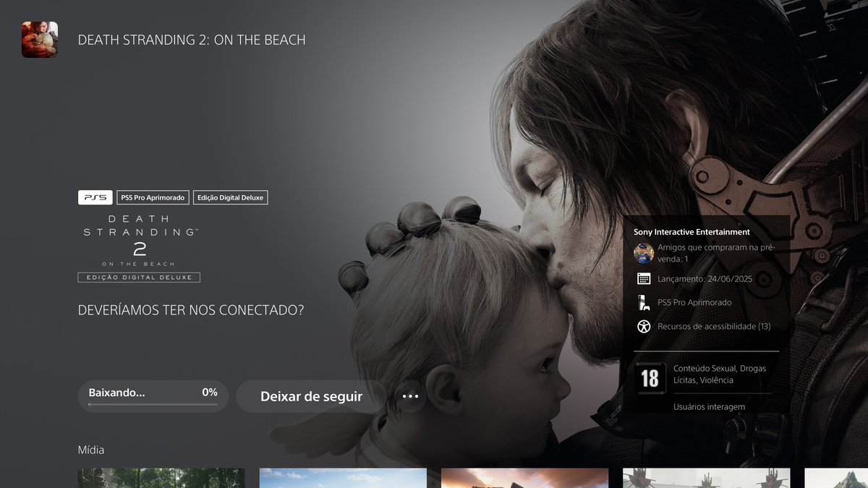The width and height of the screenshot is (868, 488).
Task: Open first media thumbnail with forest scene
Action: click(x=161, y=478)
